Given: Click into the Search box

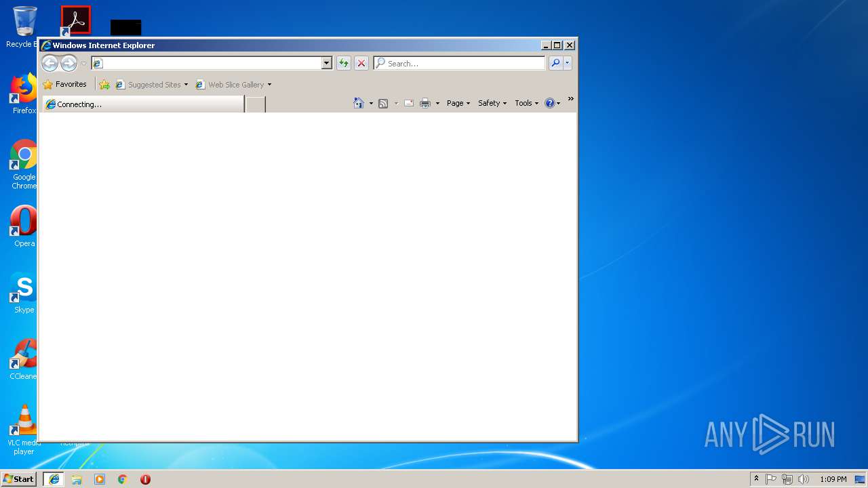Looking at the screenshot, I should tap(459, 63).
